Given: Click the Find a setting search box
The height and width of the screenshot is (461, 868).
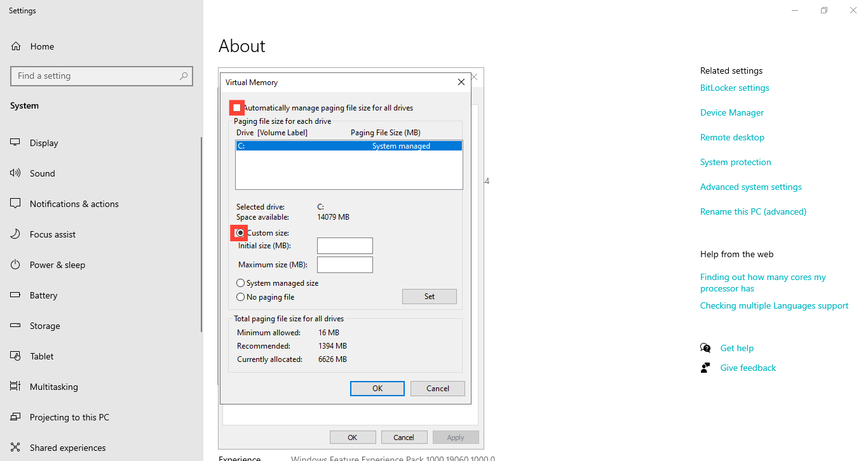Looking at the screenshot, I should pyautogui.click(x=102, y=76).
